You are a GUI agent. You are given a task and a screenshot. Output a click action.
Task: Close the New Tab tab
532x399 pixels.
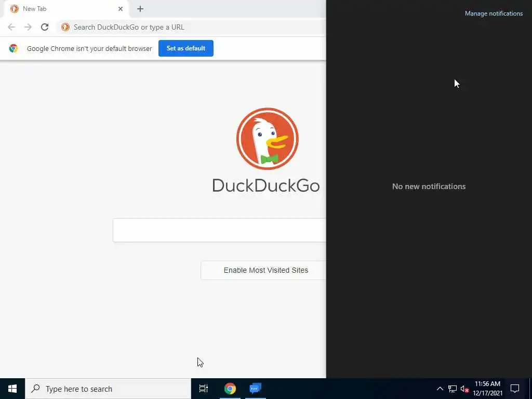[121, 9]
